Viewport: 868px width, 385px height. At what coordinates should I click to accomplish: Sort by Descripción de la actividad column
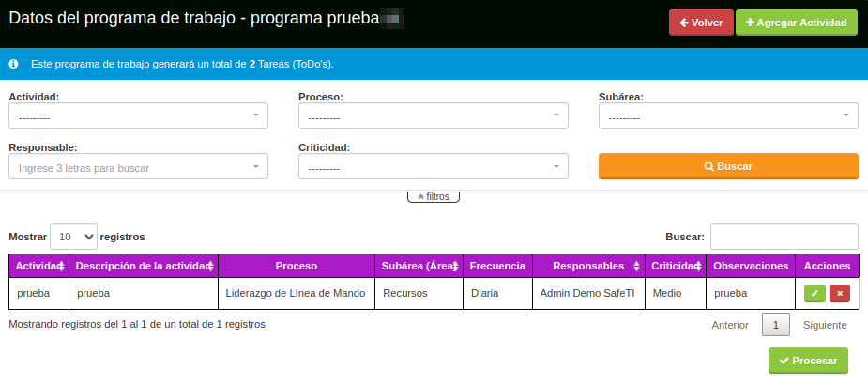point(144,266)
